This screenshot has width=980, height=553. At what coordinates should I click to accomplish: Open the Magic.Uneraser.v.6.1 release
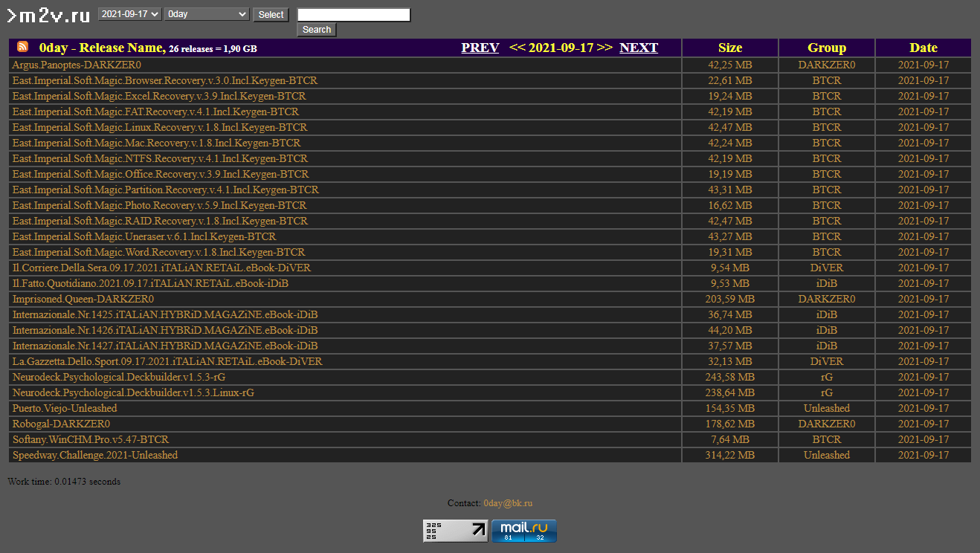coord(144,236)
